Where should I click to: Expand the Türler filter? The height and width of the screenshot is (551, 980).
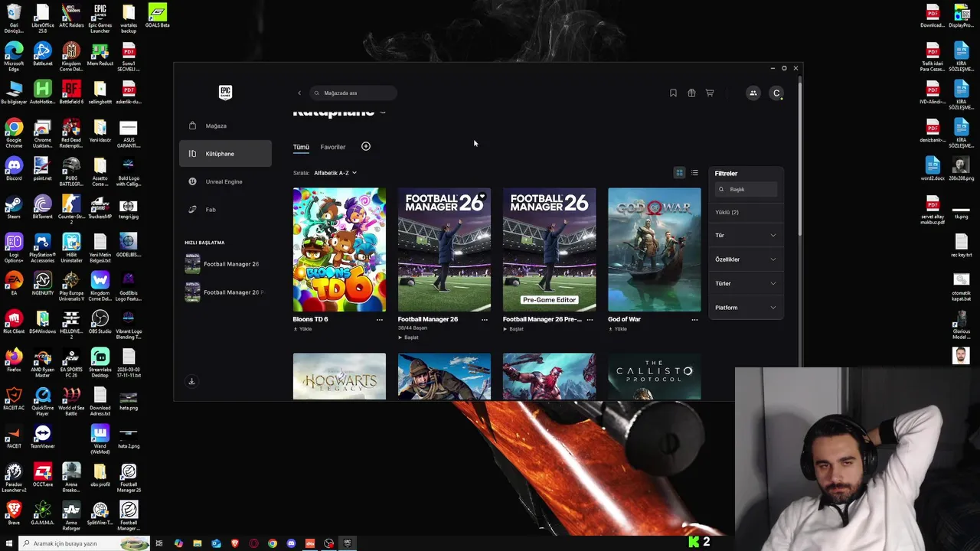746,283
